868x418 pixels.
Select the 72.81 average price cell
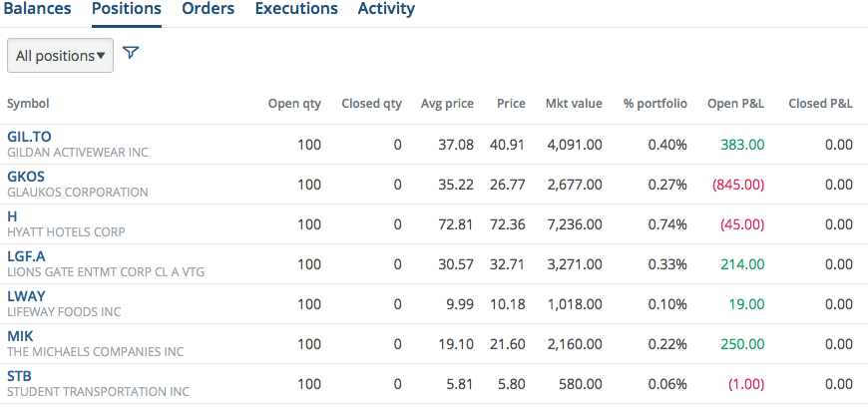(456, 224)
